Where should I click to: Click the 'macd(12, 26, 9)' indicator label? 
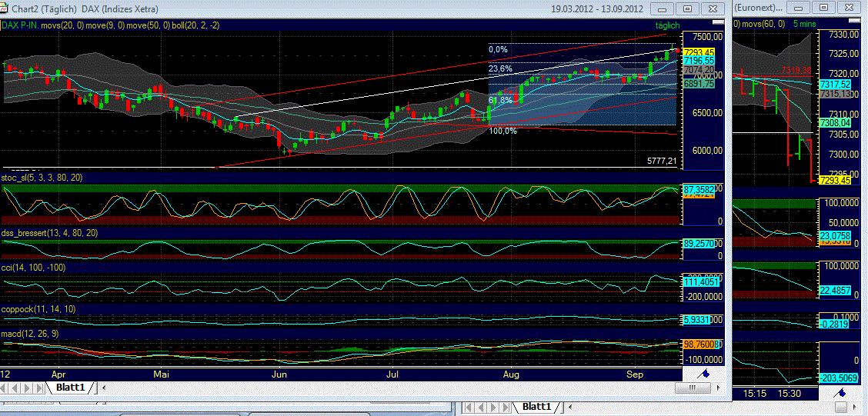click(x=30, y=334)
